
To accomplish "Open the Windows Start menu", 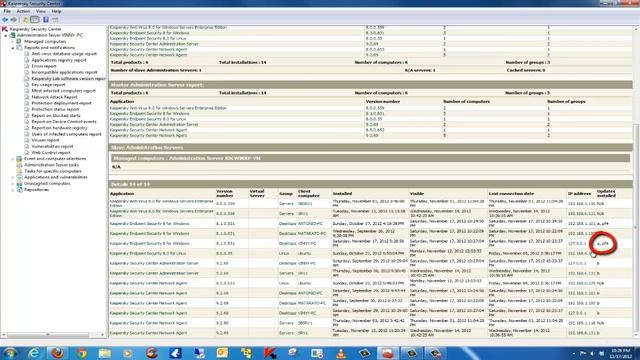I will (10, 353).
